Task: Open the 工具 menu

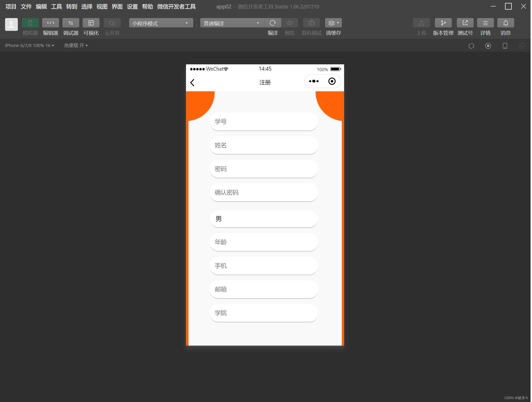Action: [x=56, y=7]
